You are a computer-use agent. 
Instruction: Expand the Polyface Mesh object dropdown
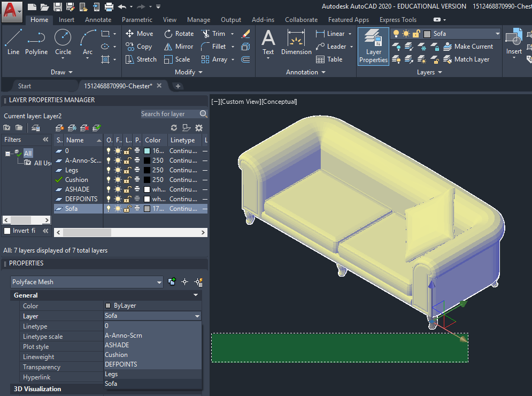pos(159,282)
